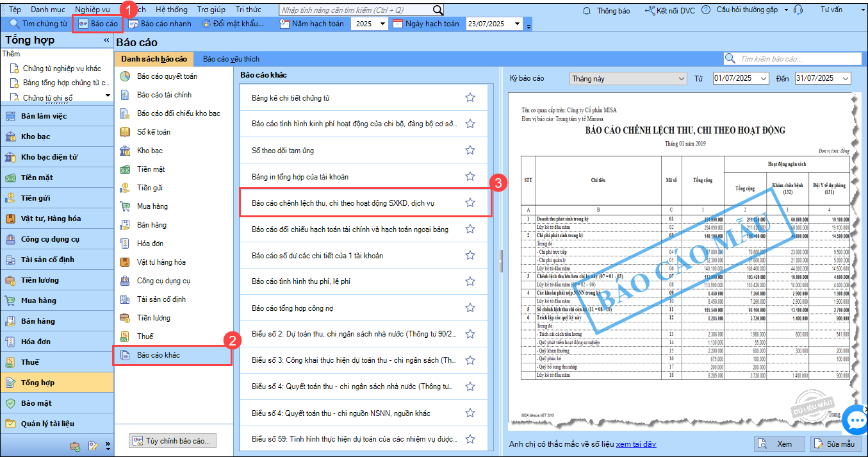Open the Quản lý tài liệu module
Screen dimensions: 868x457
pyautogui.click(x=57, y=424)
